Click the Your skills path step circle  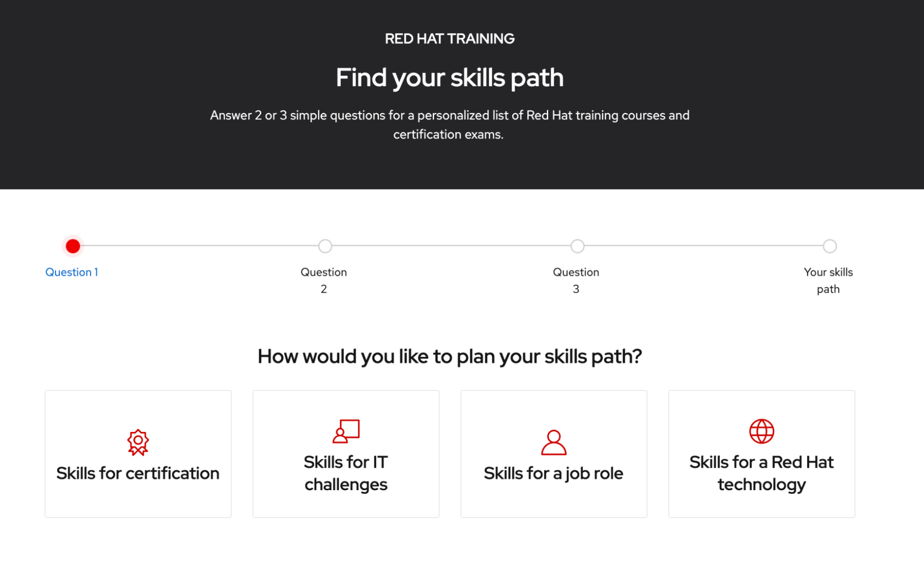tap(830, 246)
